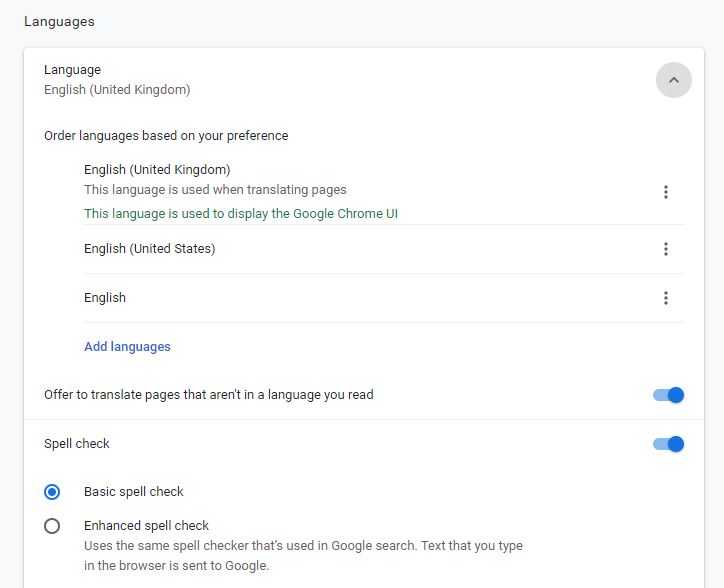Screen dimensions: 724x588
Task: Disable the offer to translate pages toggle
Action: tap(668, 395)
